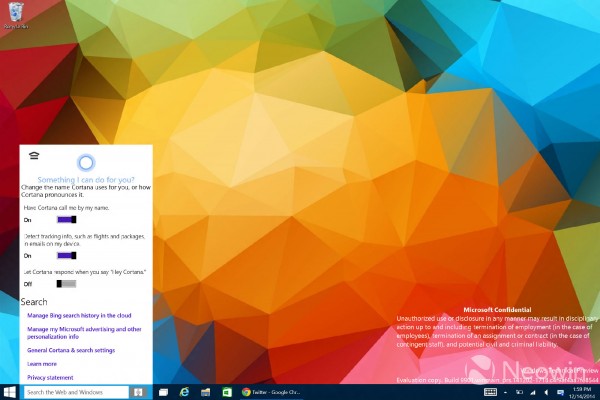The width and height of the screenshot is (600, 400).
Task: Enable the 'Hey Cortana' response toggle
Action: pyautogui.click(x=67, y=284)
